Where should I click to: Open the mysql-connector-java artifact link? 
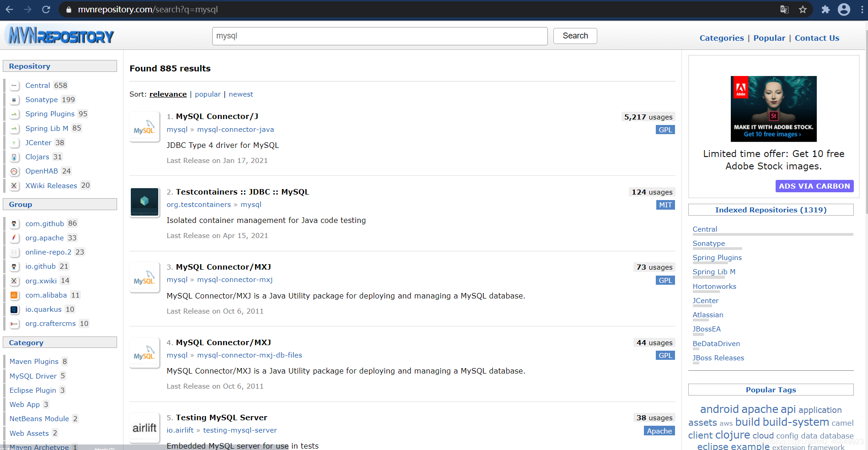pyautogui.click(x=236, y=130)
